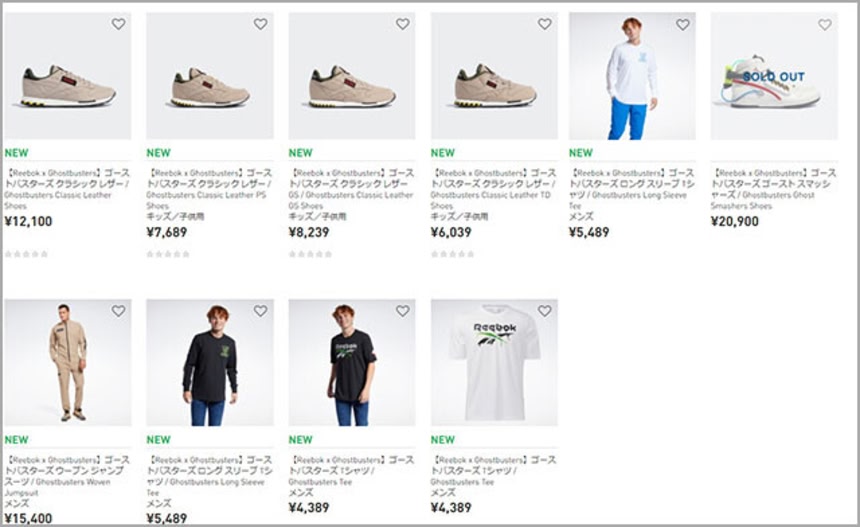
Task: Heart the black Ghostbusters Long Sleeve Tee
Action: (x=260, y=311)
